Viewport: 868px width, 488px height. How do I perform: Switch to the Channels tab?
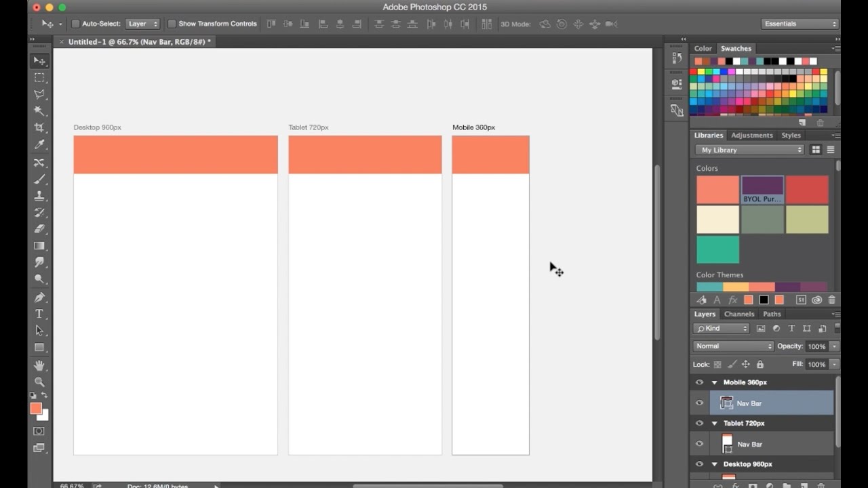coord(739,314)
